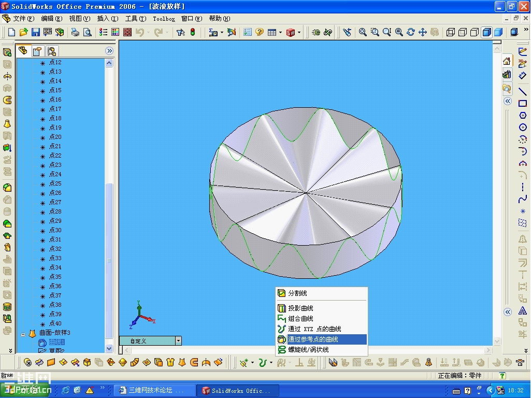The image size is (532, 398).
Task: Click the help question mark in status bar
Action: [x=502, y=375]
